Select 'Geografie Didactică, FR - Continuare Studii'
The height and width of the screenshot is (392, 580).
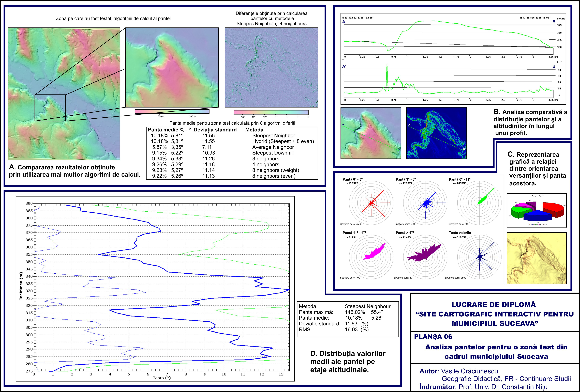(506, 379)
